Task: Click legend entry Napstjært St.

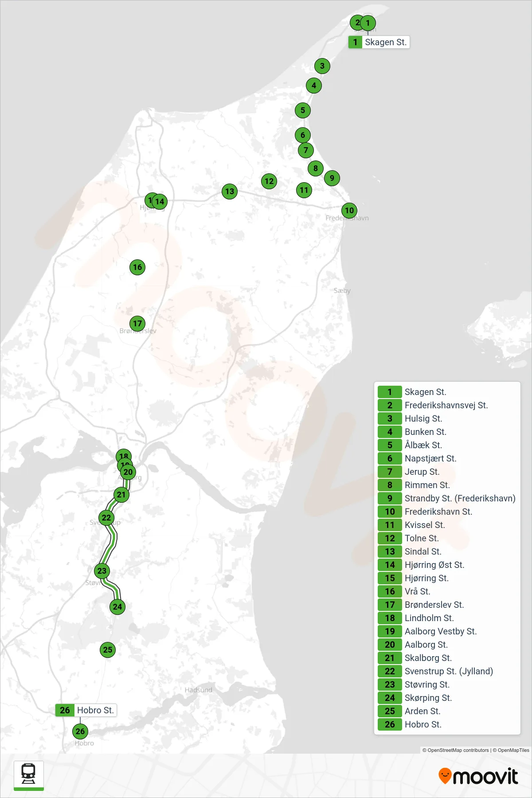Action: pos(447,458)
